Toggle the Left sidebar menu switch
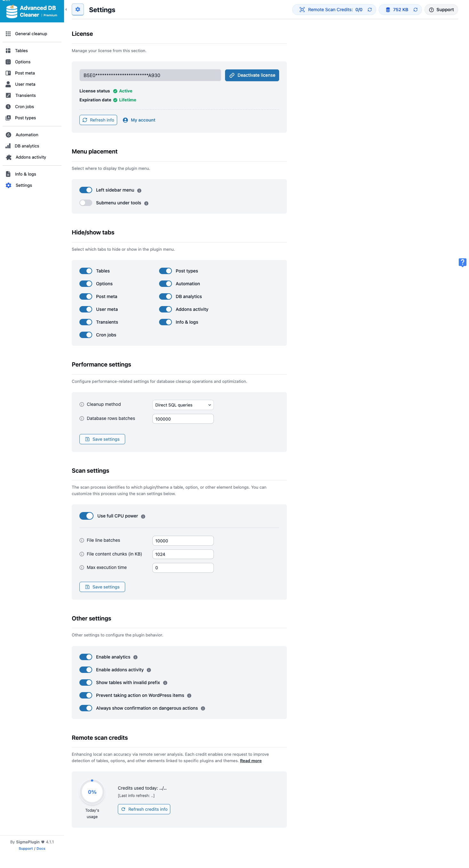Screen dimensions: 469x868 point(86,190)
